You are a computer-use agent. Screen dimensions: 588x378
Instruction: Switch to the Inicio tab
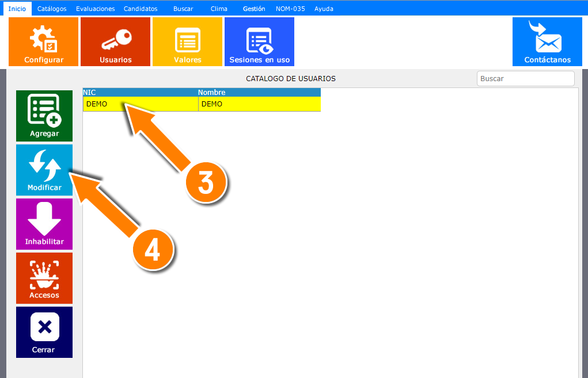[17, 9]
